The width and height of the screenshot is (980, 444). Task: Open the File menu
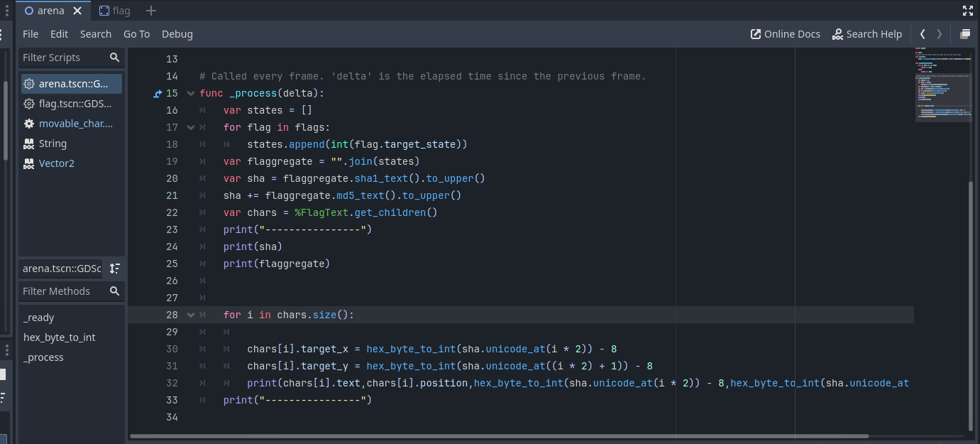tap(31, 34)
